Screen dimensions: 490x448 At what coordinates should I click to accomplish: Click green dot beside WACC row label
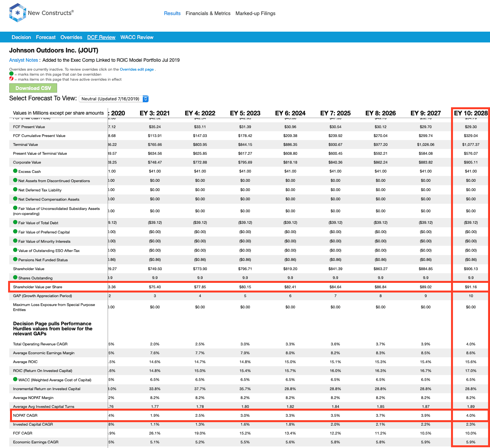point(15,379)
